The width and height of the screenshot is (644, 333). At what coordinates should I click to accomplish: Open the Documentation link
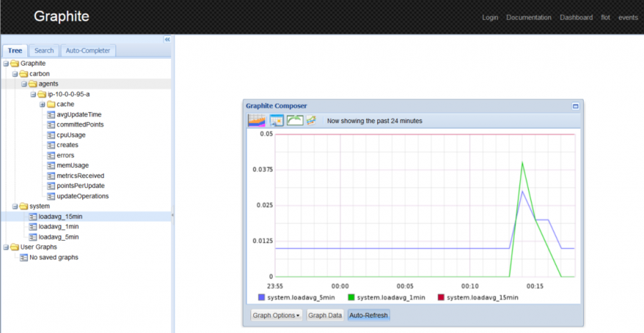(529, 18)
